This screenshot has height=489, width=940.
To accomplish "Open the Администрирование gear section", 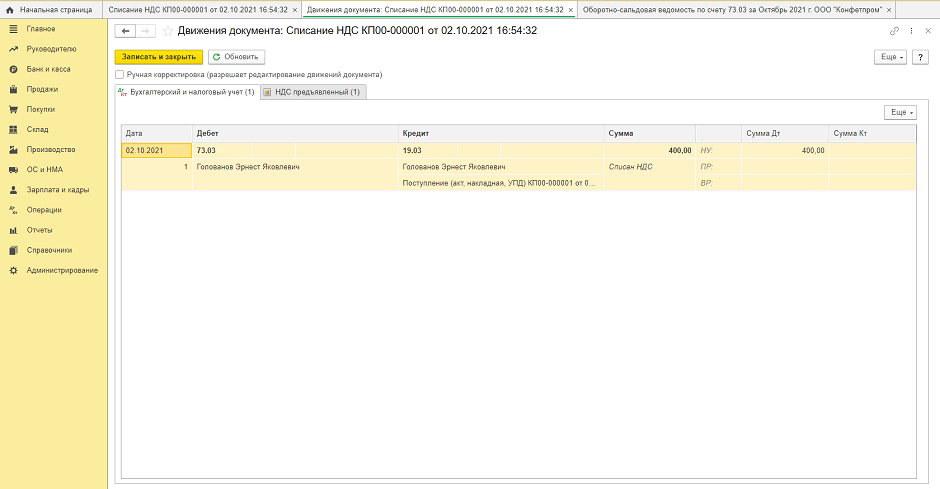I will pyautogui.click(x=62, y=270).
